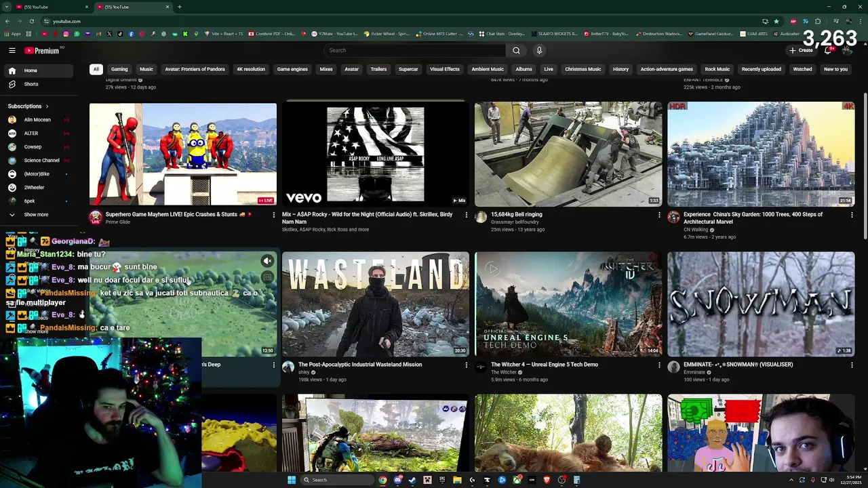Open more options for 15,684kg Bell ringing

[659, 215]
